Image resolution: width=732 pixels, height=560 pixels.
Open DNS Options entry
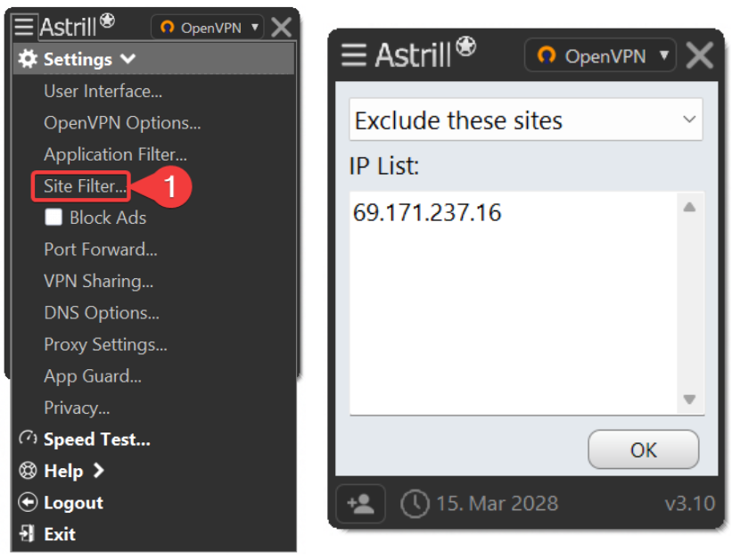click(x=102, y=312)
